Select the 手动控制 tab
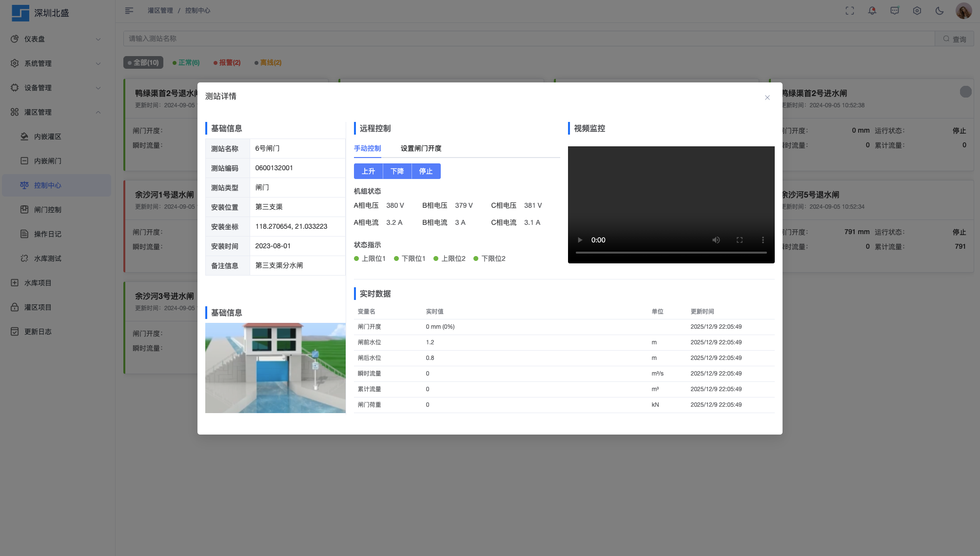980x556 pixels. tap(367, 148)
